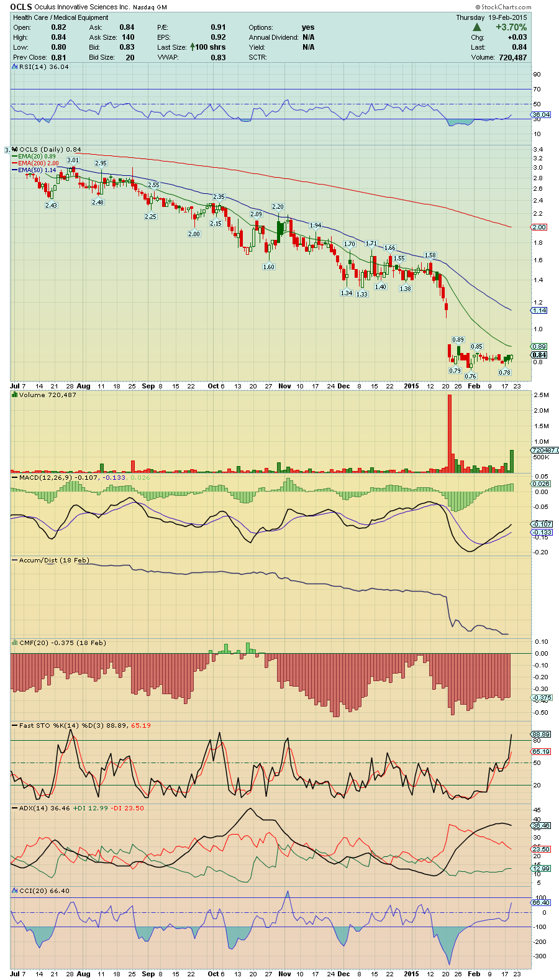Click the 23.50 -DI axis value tag
Viewport: 559px width, 980px height.
pyautogui.click(x=541, y=849)
